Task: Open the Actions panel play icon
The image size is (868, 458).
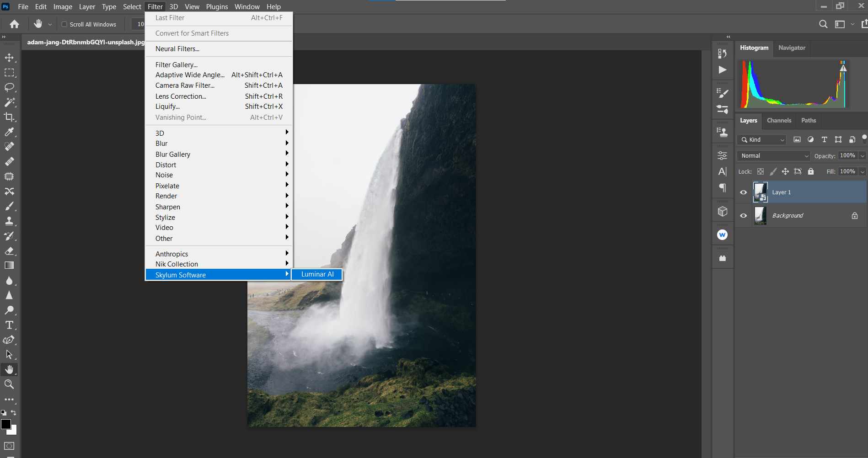Action: pyautogui.click(x=723, y=69)
